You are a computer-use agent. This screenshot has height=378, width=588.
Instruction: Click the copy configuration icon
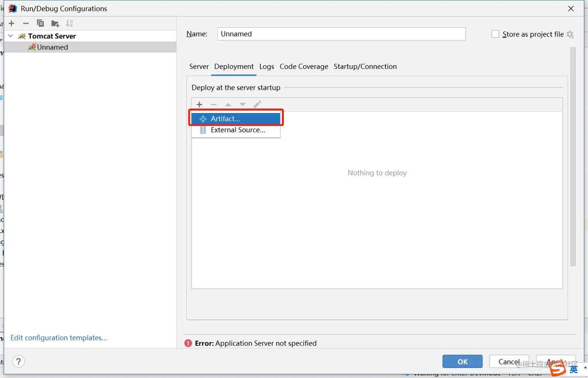(x=40, y=23)
